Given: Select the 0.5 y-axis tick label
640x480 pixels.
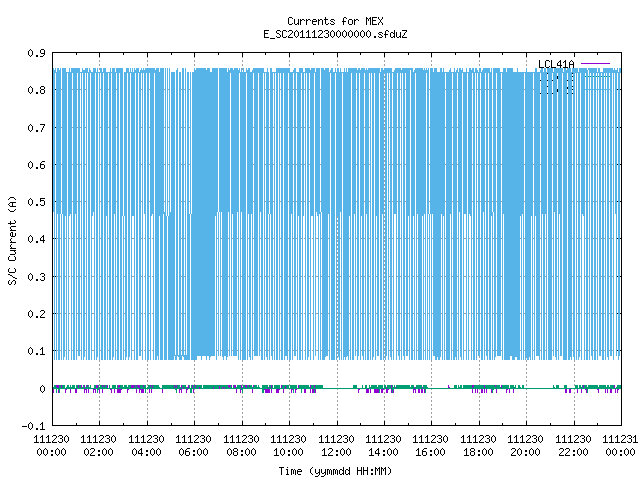Looking at the screenshot, I should point(36,202).
